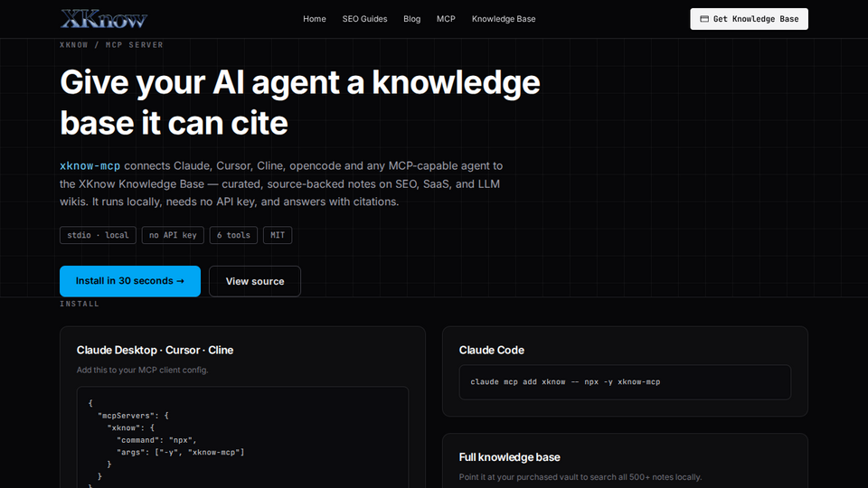Open Knowledge Base nav link
The image size is (868, 488).
[504, 19]
